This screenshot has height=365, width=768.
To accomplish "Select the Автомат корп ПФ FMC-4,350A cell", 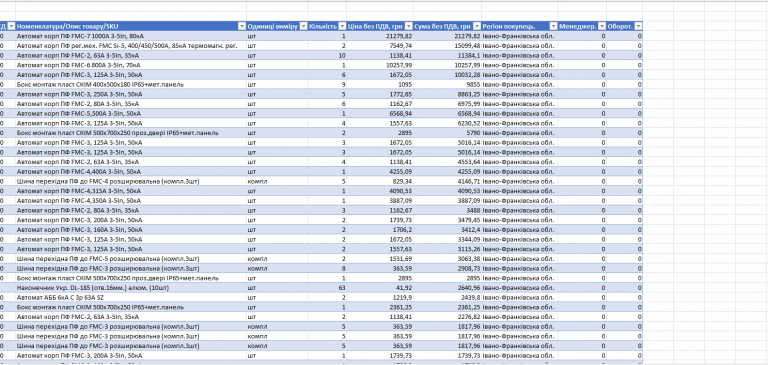I will [x=131, y=201].
